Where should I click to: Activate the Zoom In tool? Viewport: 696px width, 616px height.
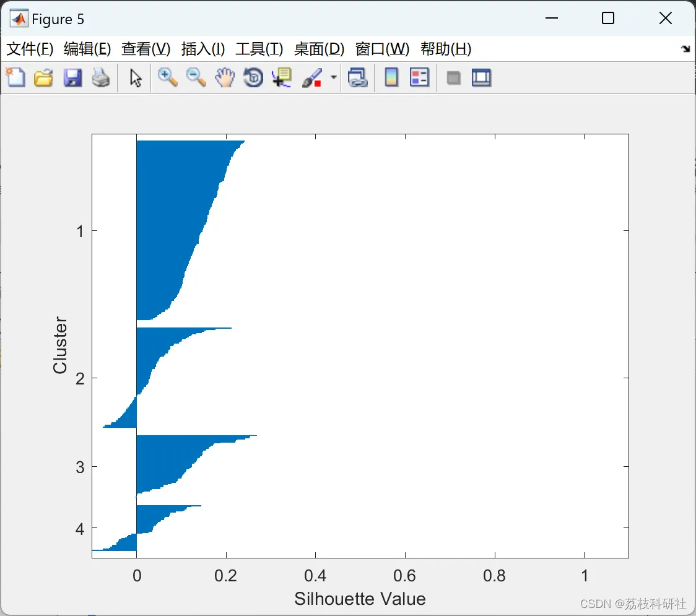pos(167,77)
